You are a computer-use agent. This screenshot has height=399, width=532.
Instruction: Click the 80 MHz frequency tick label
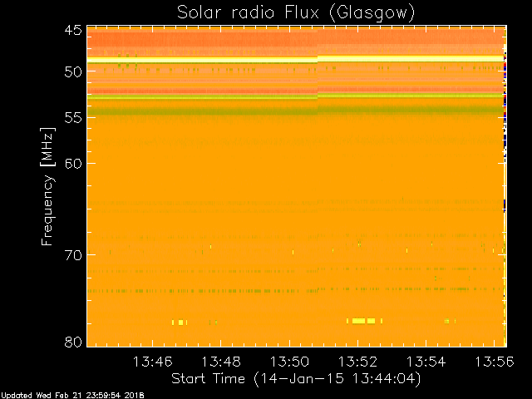(x=73, y=342)
